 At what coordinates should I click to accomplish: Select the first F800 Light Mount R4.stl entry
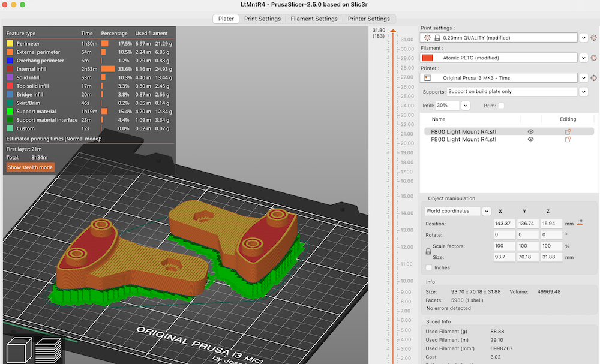point(464,131)
